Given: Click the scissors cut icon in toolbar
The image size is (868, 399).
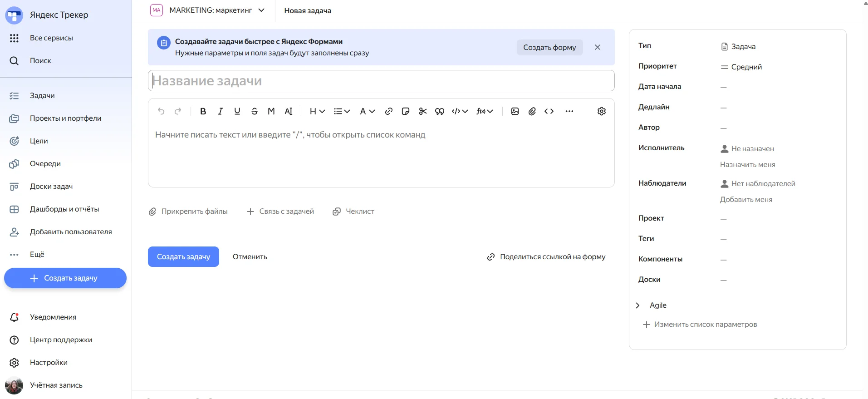Looking at the screenshot, I should [x=422, y=111].
